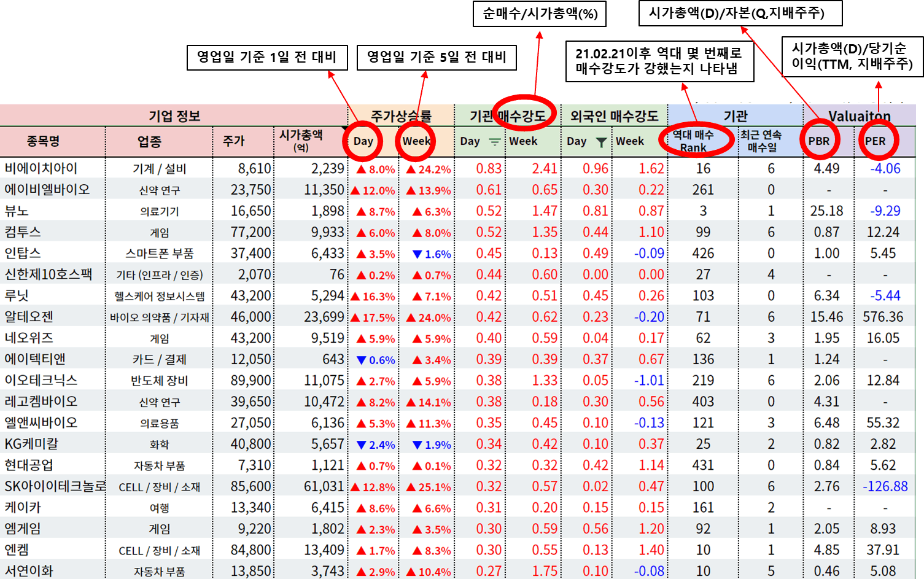Select the 바이오 의약품 / 기자재 sector cell

(x=160, y=317)
